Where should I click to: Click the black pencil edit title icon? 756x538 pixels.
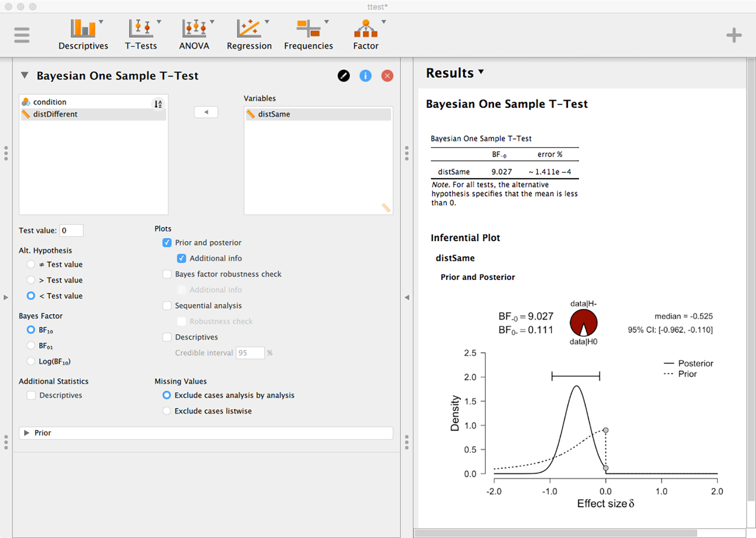pyautogui.click(x=344, y=76)
